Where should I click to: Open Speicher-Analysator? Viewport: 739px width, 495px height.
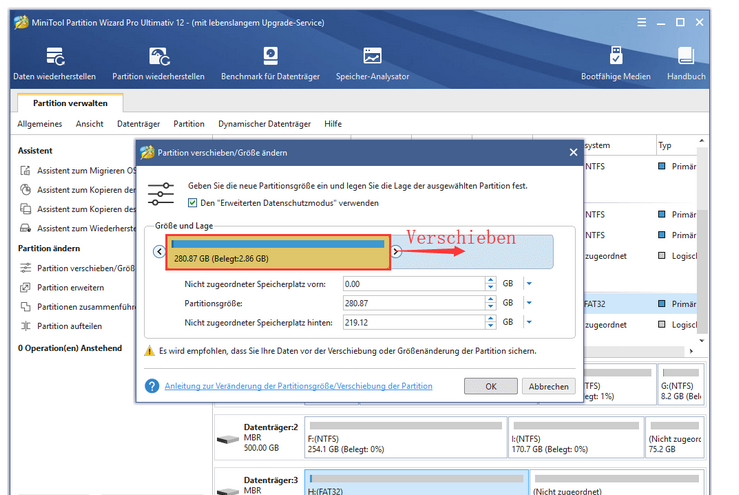(x=372, y=63)
